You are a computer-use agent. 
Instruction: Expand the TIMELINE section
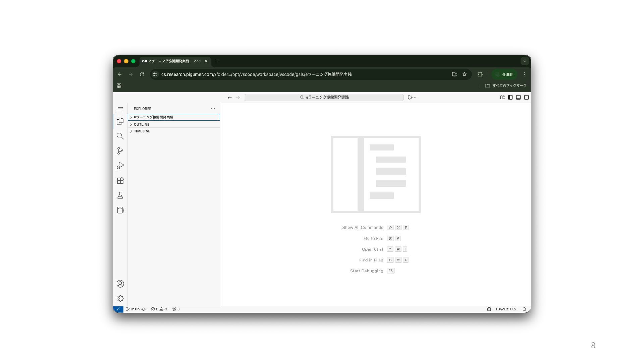(142, 131)
